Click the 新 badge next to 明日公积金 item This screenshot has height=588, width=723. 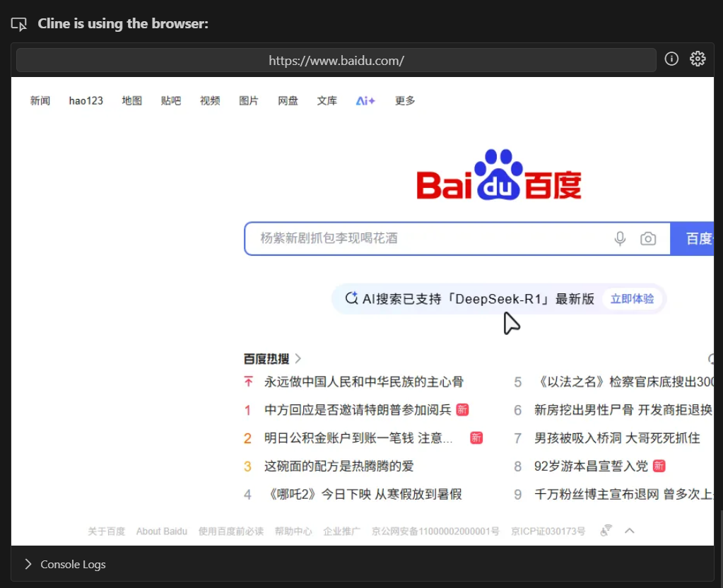[x=476, y=437]
